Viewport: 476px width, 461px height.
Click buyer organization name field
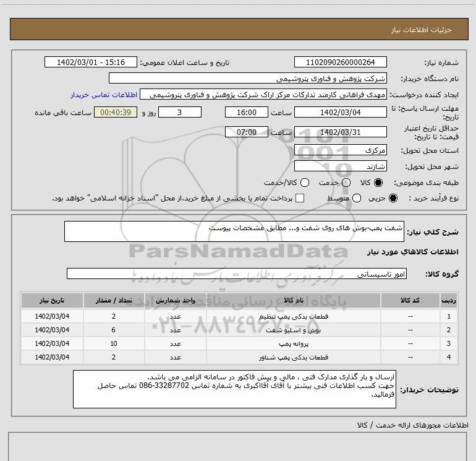(248, 78)
